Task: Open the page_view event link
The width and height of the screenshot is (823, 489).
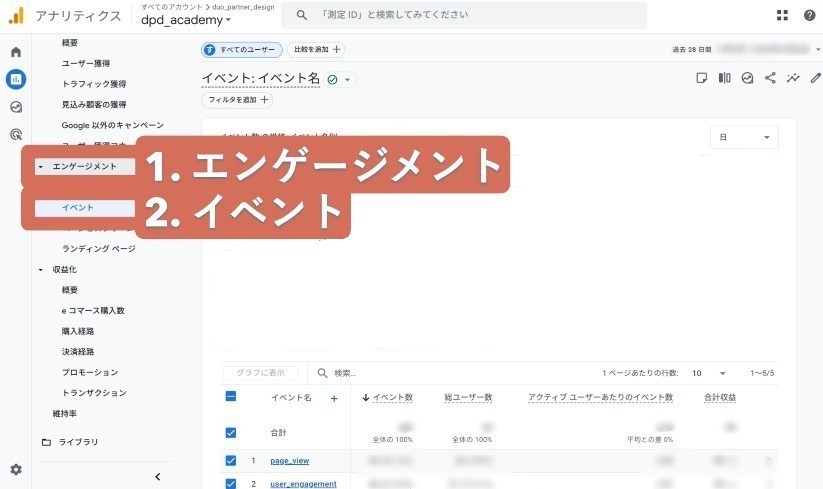Action: 289,461
